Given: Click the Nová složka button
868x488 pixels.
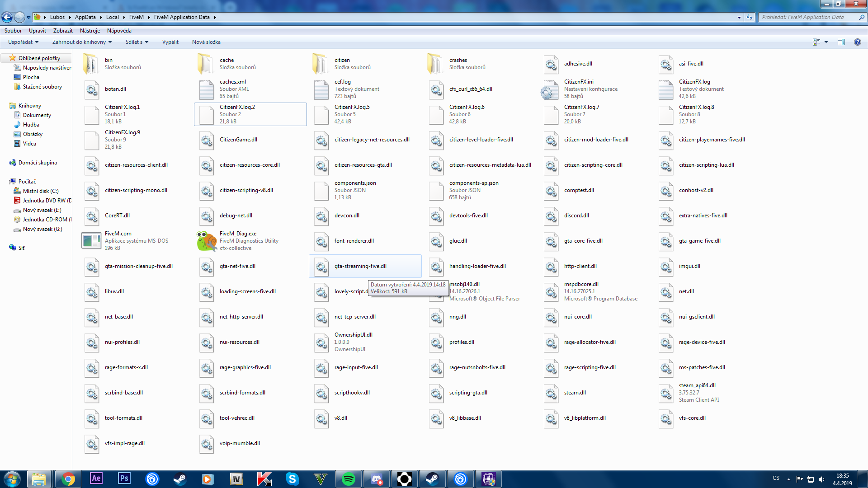Looking at the screenshot, I should tap(206, 42).
